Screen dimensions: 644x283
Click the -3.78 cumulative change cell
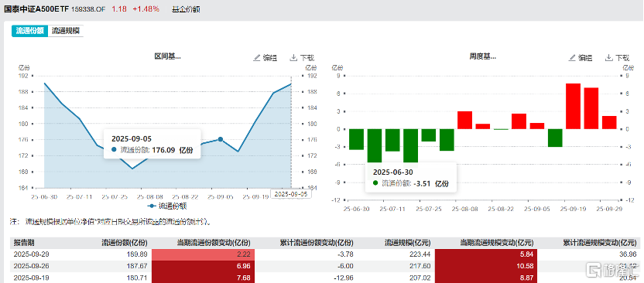pyautogui.click(x=345, y=254)
